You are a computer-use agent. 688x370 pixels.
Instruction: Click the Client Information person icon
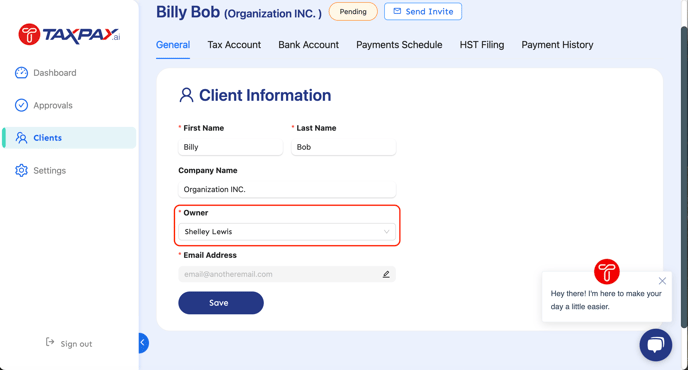click(x=186, y=95)
